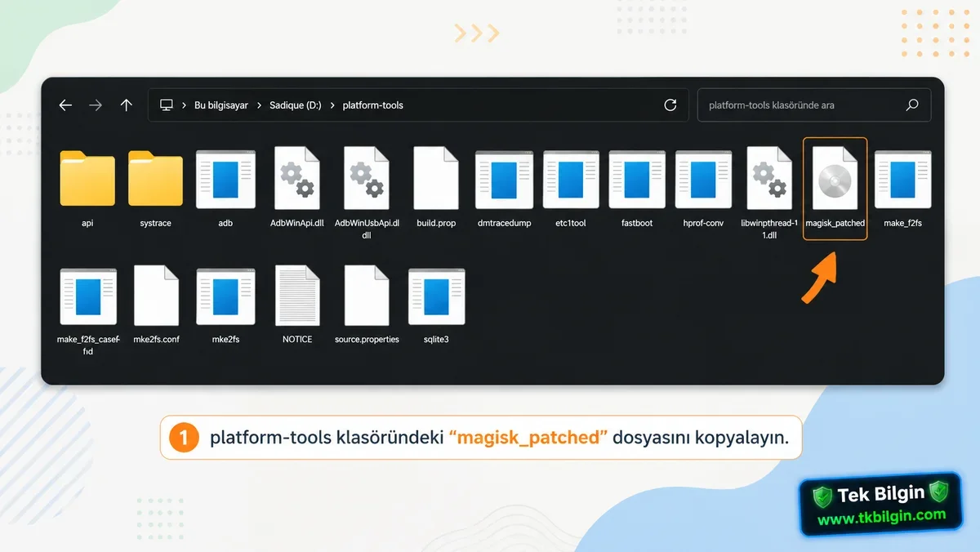Select the AdbWinApi.dll file icon

[296, 178]
